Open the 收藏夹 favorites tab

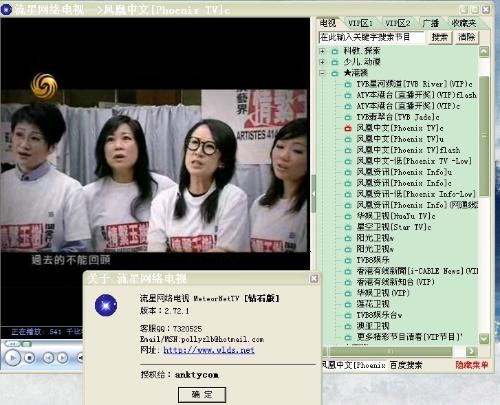(x=464, y=23)
